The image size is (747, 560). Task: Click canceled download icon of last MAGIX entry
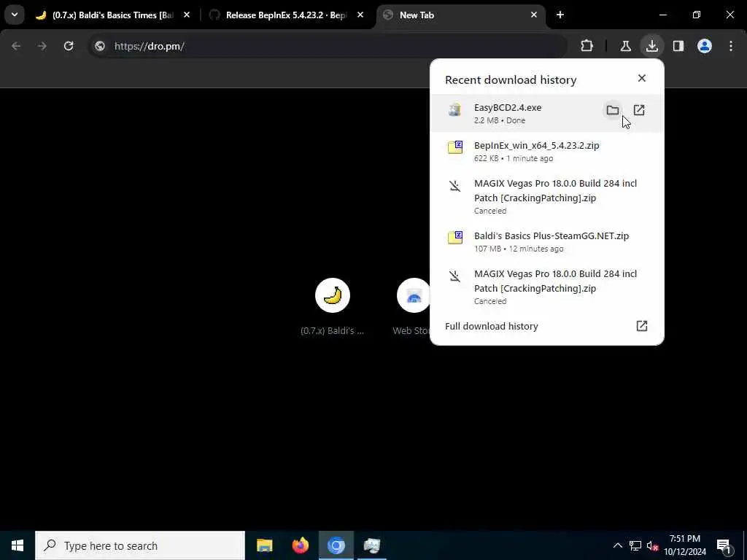pos(455,276)
